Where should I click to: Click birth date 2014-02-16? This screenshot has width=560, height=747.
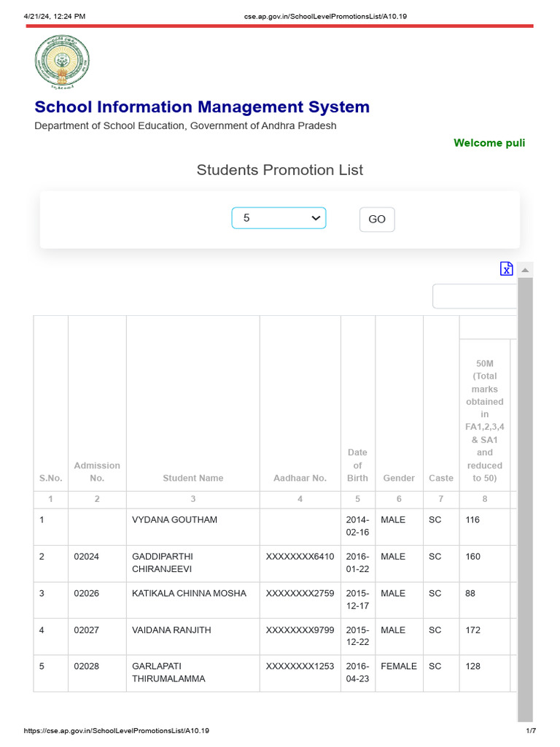pyautogui.click(x=357, y=526)
